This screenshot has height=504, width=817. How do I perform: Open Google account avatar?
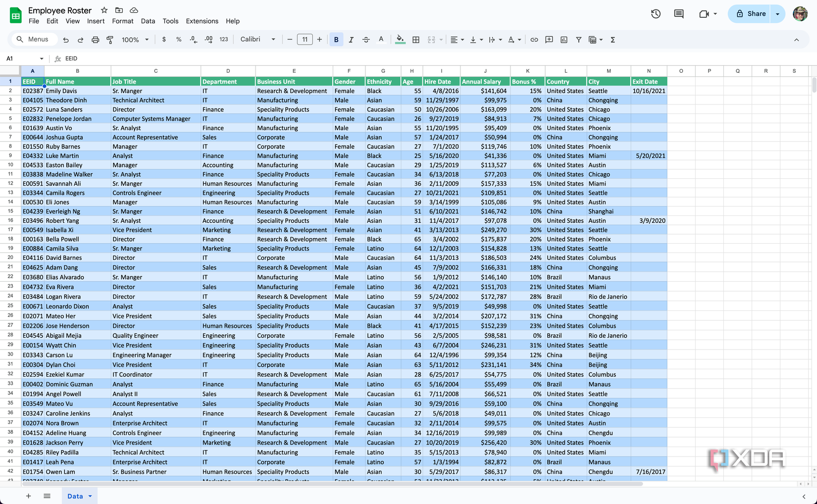click(800, 14)
